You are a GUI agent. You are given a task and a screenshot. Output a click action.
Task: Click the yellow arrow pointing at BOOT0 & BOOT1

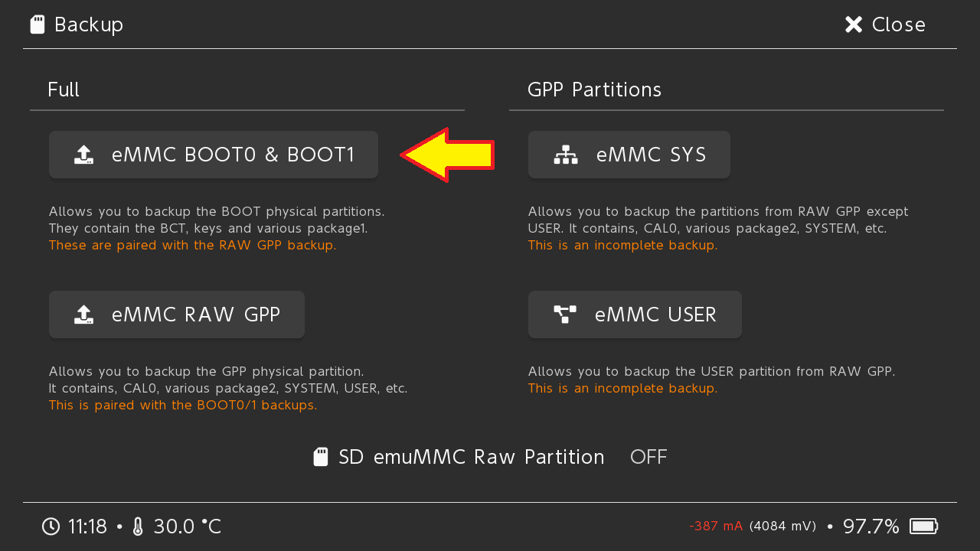point(448,155)
